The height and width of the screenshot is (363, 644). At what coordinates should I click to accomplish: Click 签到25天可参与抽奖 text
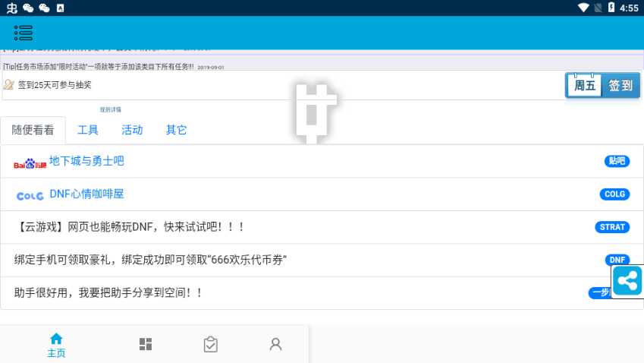tap(55, 85)
